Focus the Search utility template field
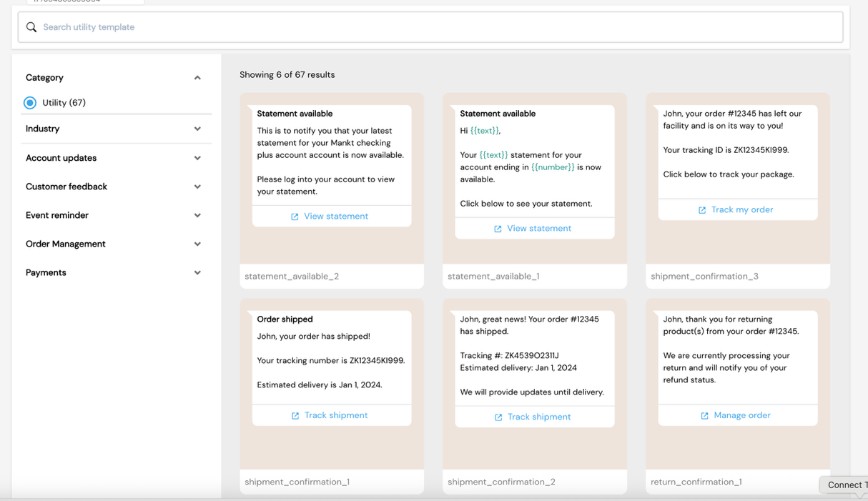The image size is (868, 501). point(430,27)
